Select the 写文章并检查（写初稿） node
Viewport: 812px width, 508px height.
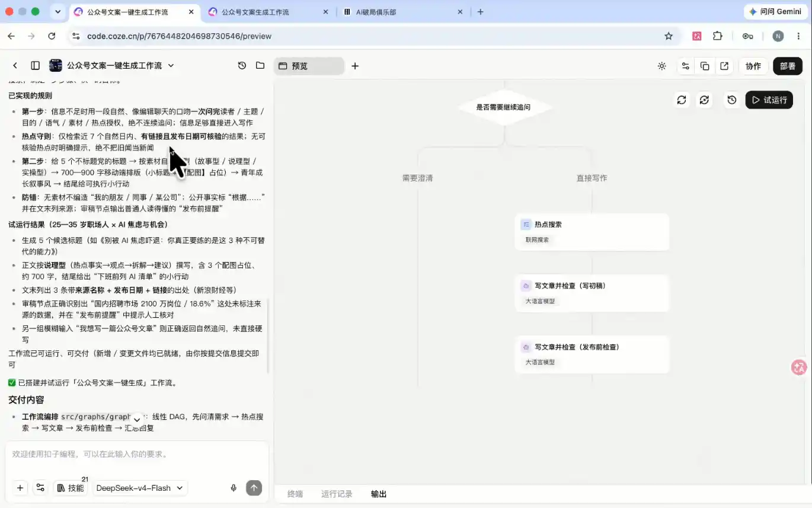coord(592,293)
